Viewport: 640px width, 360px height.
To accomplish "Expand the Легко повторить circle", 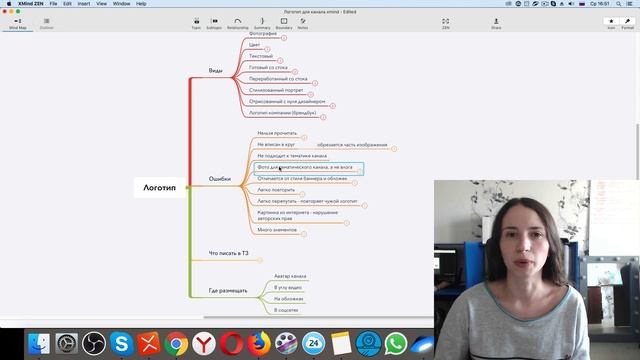I will pos(302,194).
